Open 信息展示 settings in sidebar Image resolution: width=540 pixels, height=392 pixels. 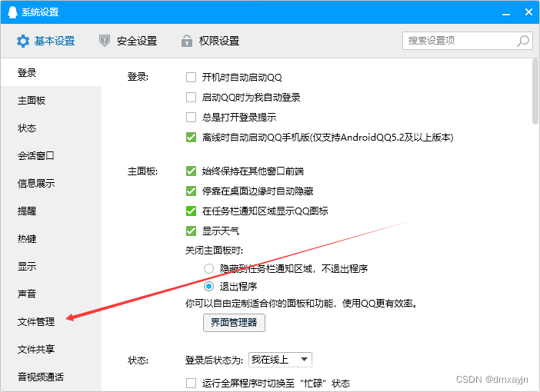(51, 184)
